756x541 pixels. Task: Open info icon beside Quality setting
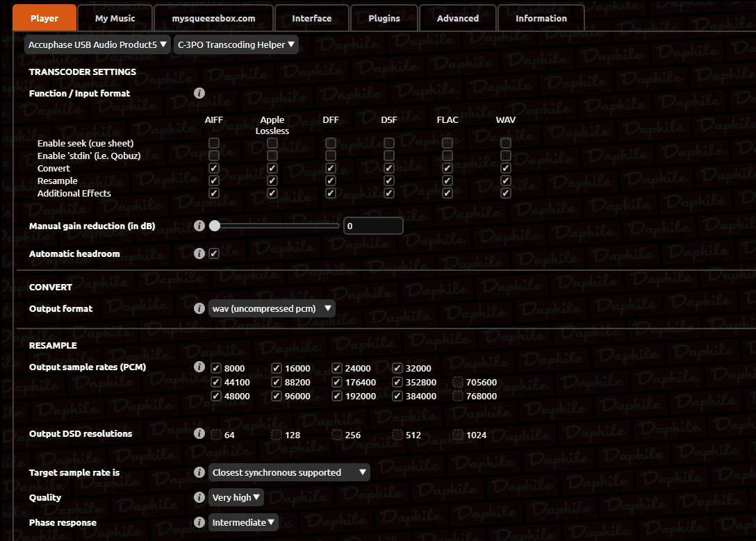(x=199, y=497)
